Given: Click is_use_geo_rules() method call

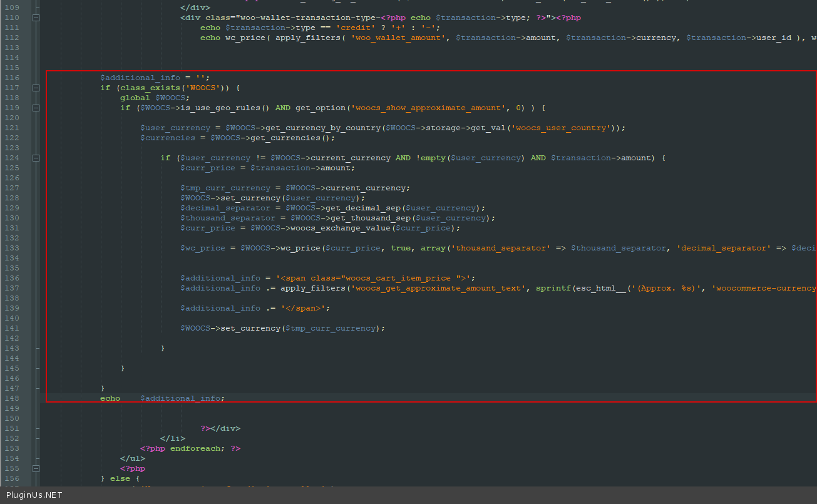Looking at the screenshot, I should 225,108.
